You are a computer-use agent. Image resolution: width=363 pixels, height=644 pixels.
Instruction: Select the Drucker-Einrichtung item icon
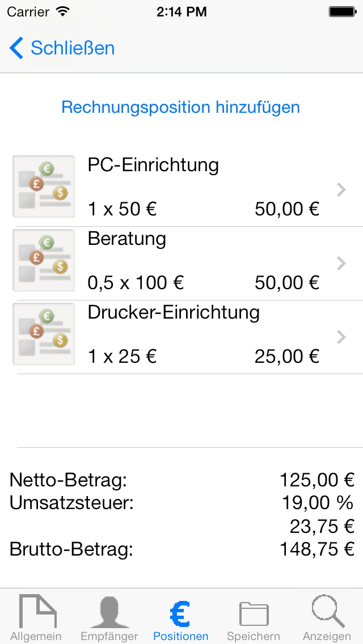pyautogui.click(x=44, y=334)
